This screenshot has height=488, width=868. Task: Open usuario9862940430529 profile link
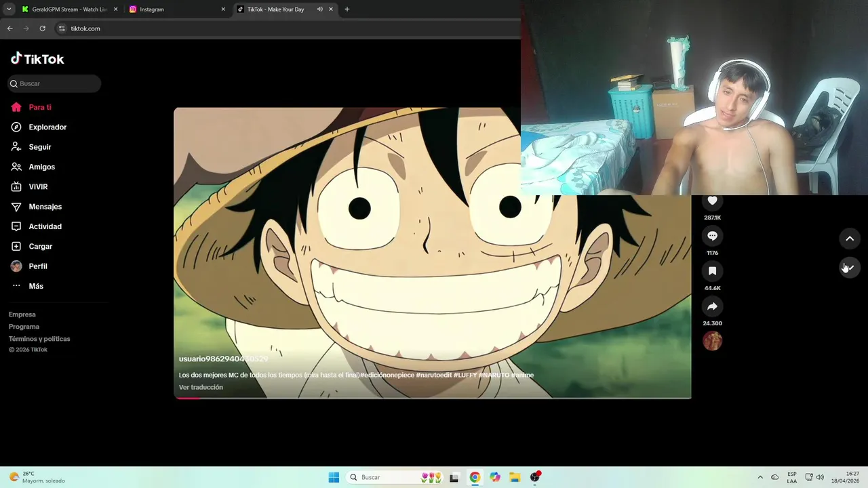(x=223, y=359)
